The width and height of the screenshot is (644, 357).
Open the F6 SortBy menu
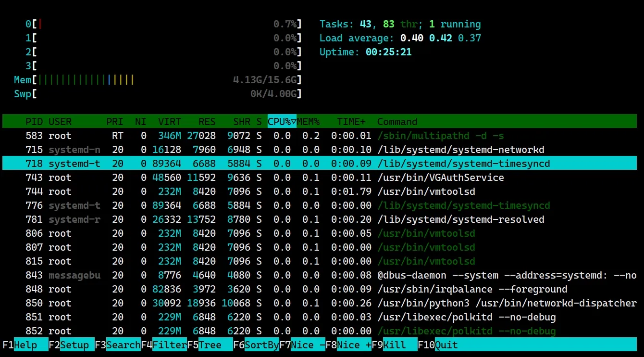[x=256, y=345]
